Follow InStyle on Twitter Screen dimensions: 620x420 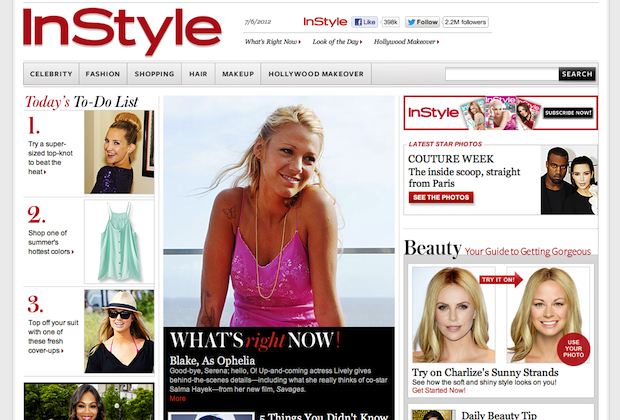pos(423,22)
